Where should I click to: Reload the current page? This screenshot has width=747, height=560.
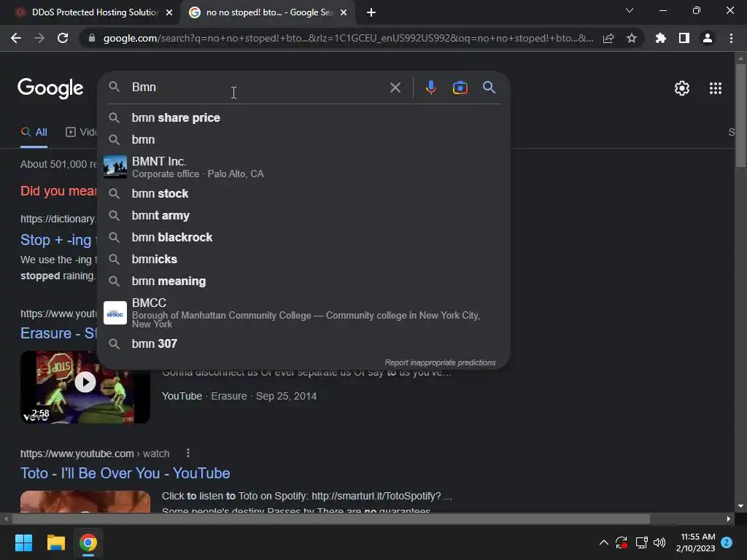(63, 38)
